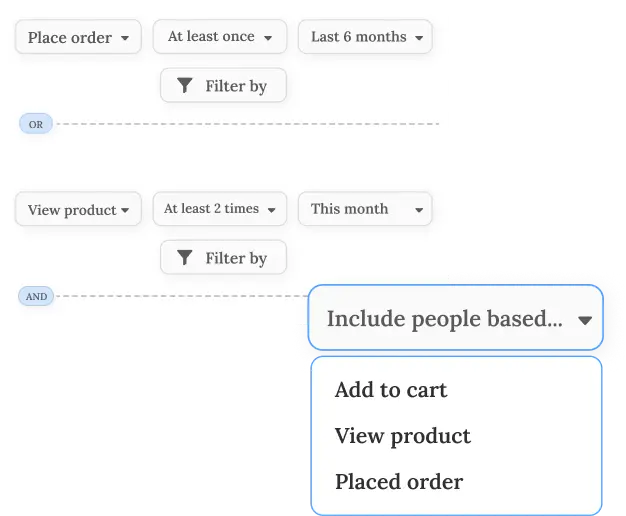
Task: Click the caret arrow on At least once
Action: pos(268,38)
